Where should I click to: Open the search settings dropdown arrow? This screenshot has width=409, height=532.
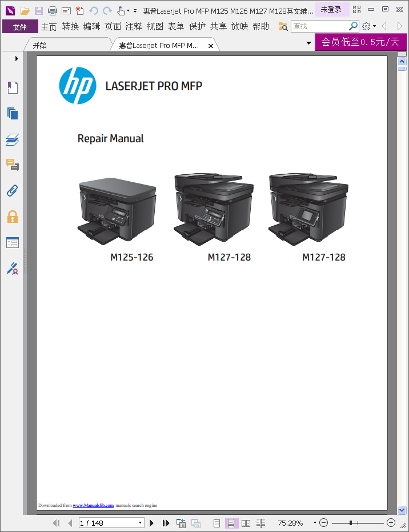[374, 26]
